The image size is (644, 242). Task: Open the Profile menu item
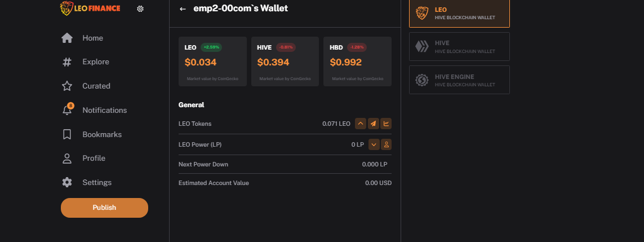[94, 158]
